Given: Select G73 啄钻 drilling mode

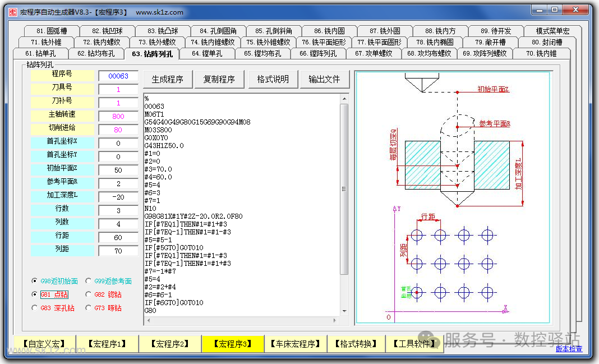Looking at the screenshot, I should point(104,308).
